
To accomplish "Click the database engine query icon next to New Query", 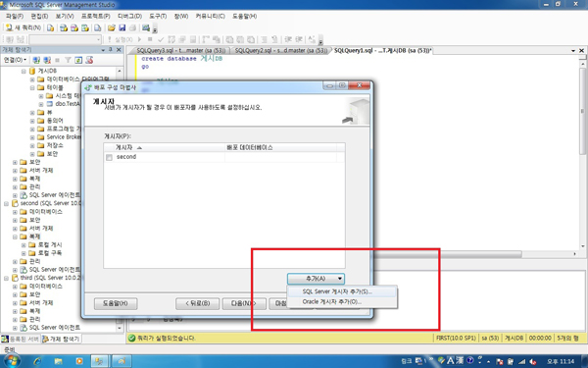I will click(x=51, y=27).
